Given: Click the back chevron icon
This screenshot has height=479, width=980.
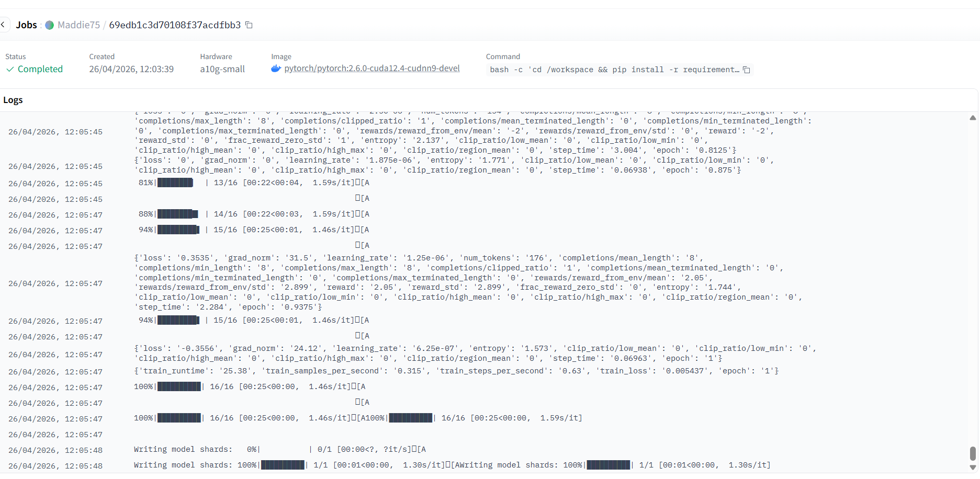Looking at the screenshot, I should tap(3, 25).
